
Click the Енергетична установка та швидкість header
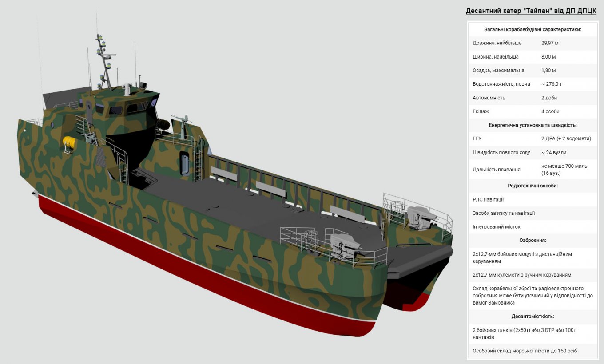point(532,125)
